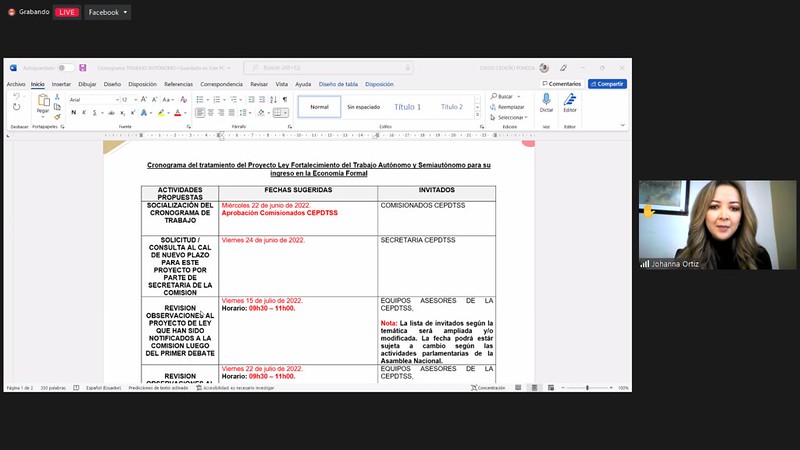This screenshot has width=800, height=450.
Task: Switch to the Insertar tab
Action: point(61,84)
